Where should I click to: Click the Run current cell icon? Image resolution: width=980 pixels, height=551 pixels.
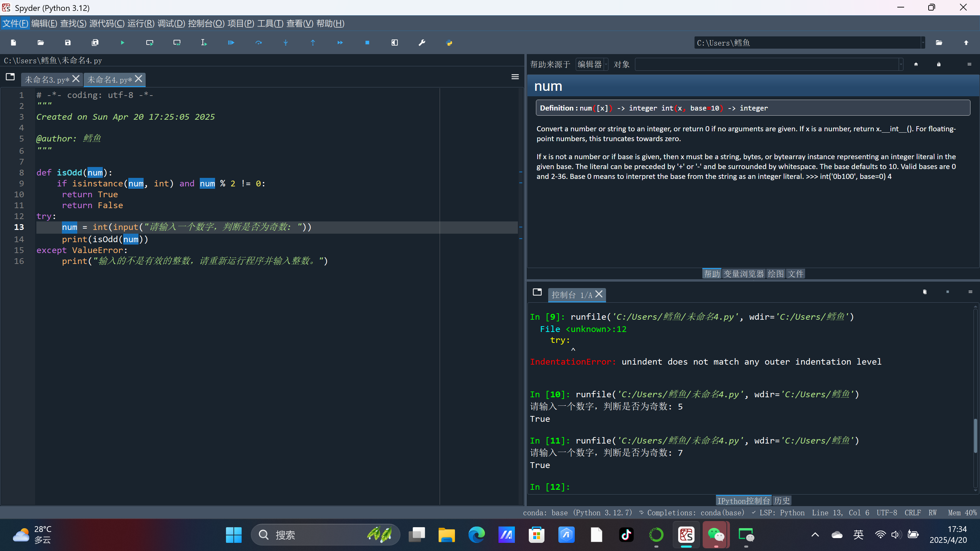(149, 43)
